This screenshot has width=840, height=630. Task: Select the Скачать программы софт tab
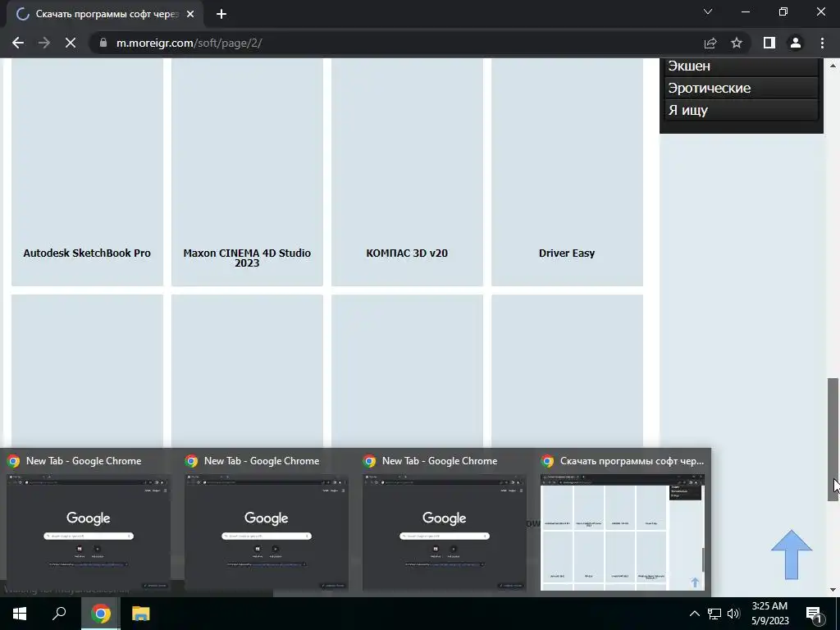(105, 14)
